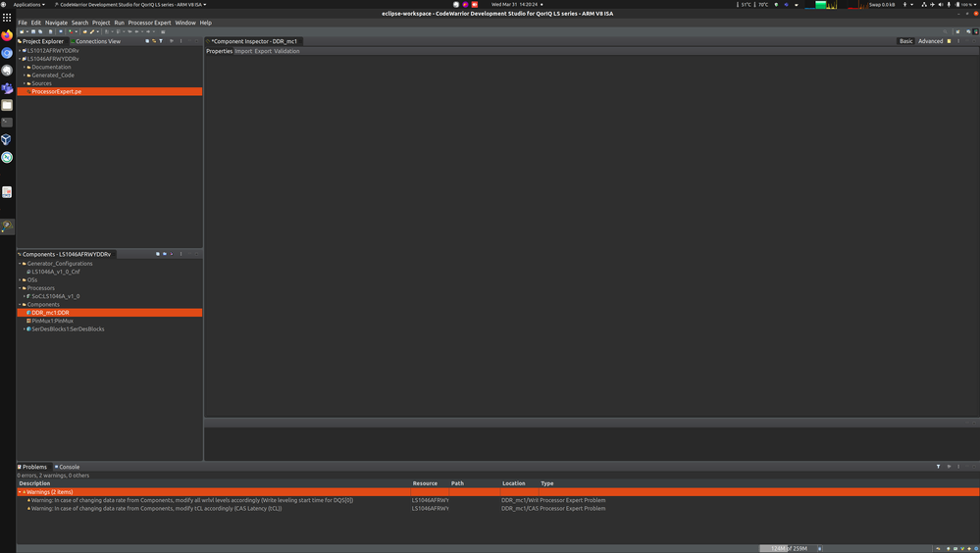Click yellow note icon beside Advanced

tap(949, 41)
